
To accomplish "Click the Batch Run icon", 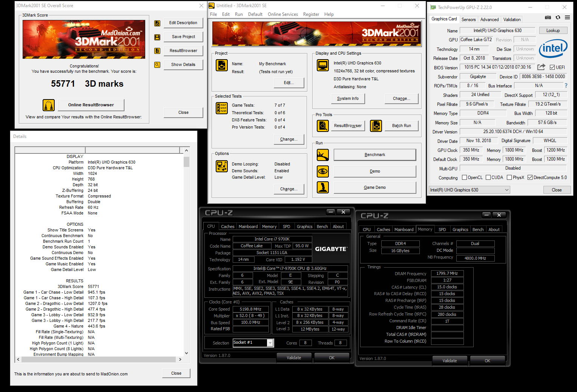I will tap(376, 126).
